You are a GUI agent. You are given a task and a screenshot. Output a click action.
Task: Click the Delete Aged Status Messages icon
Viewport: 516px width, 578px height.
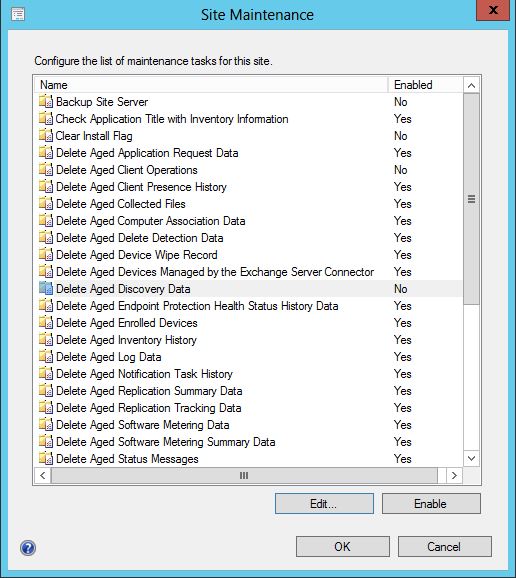pyautogui.click(x=46, y=459)
